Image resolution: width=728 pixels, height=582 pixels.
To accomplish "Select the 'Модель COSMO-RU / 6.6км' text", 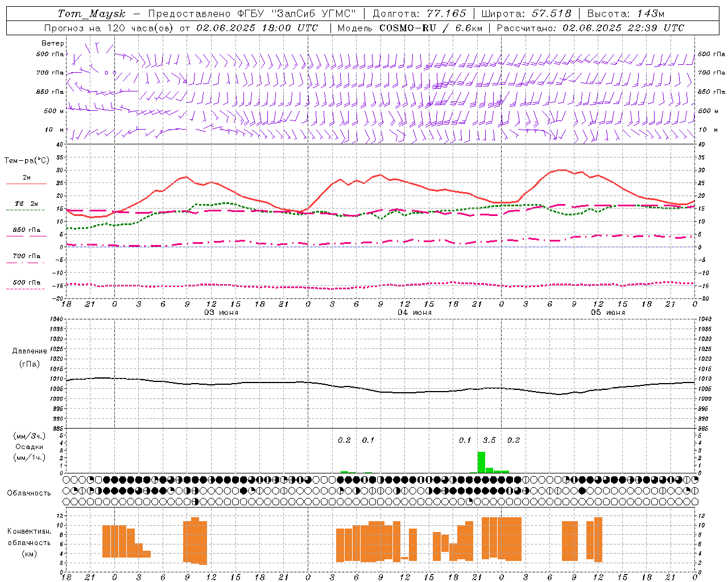I will pos(410,28).
